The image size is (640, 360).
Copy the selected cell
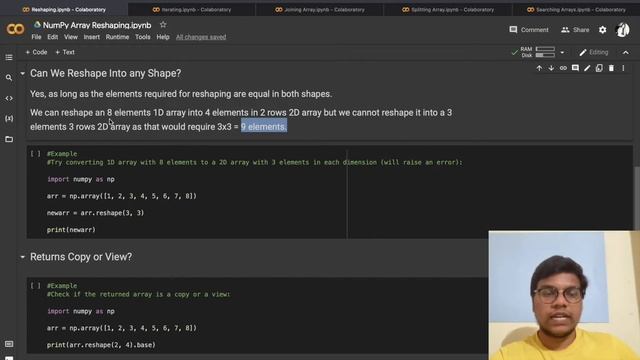coord(599,68)
